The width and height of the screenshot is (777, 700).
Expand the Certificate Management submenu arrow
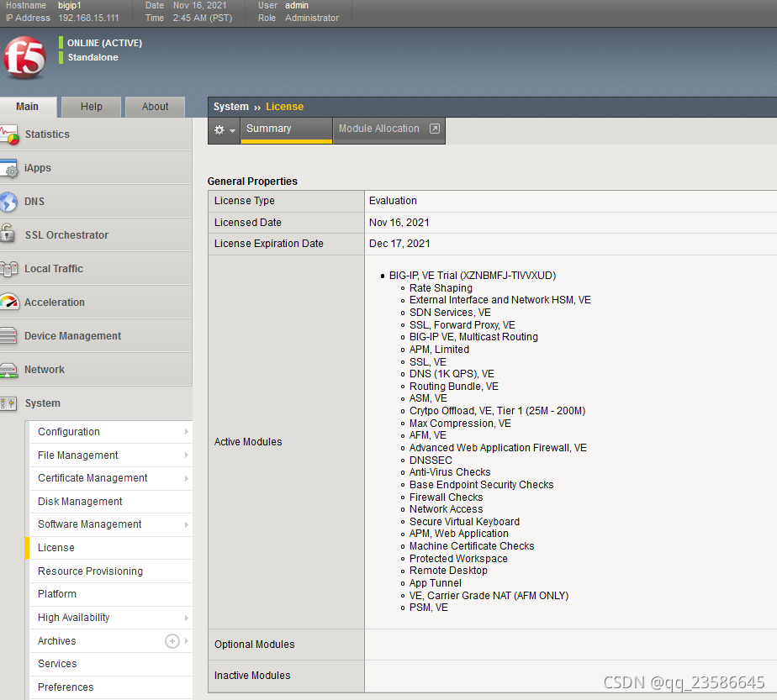point(187,478)
